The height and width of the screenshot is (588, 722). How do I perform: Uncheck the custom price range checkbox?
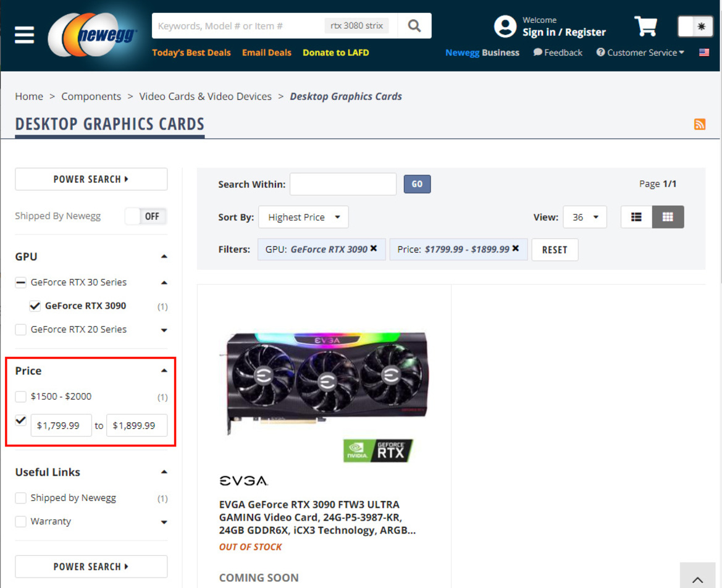tap(21, 420)
